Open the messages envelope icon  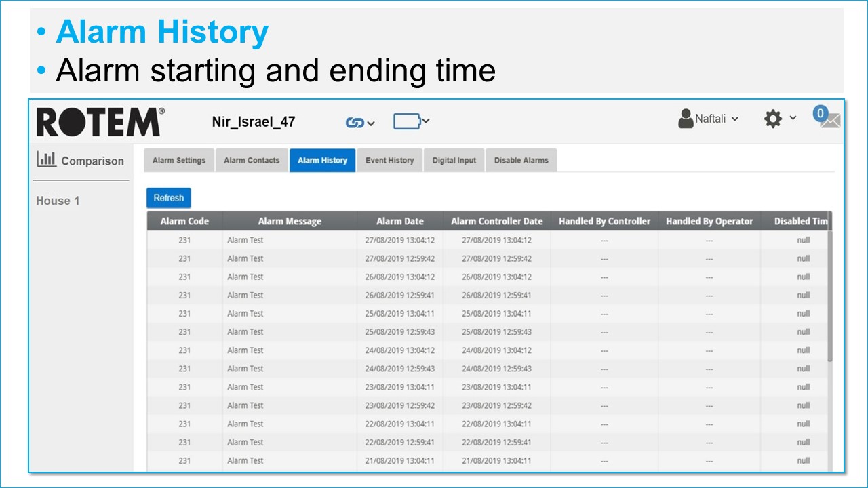coord(829,119)
